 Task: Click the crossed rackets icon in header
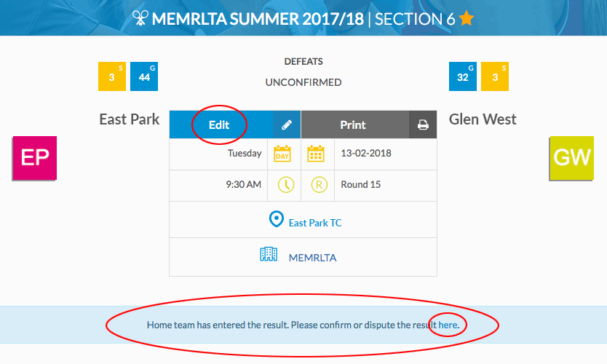coord(140,17)
